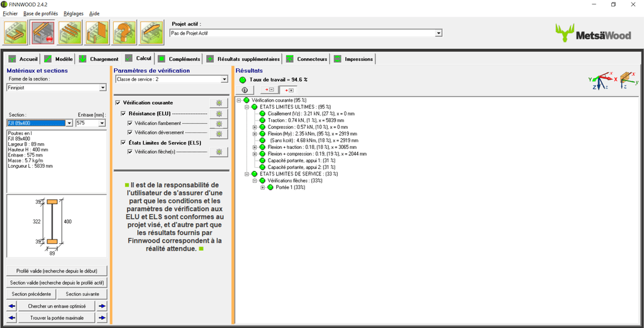Screen dimensions: 644x328
Task: Uncheck the Vérification flambement checkbox
Action: [x=130, y=123]
